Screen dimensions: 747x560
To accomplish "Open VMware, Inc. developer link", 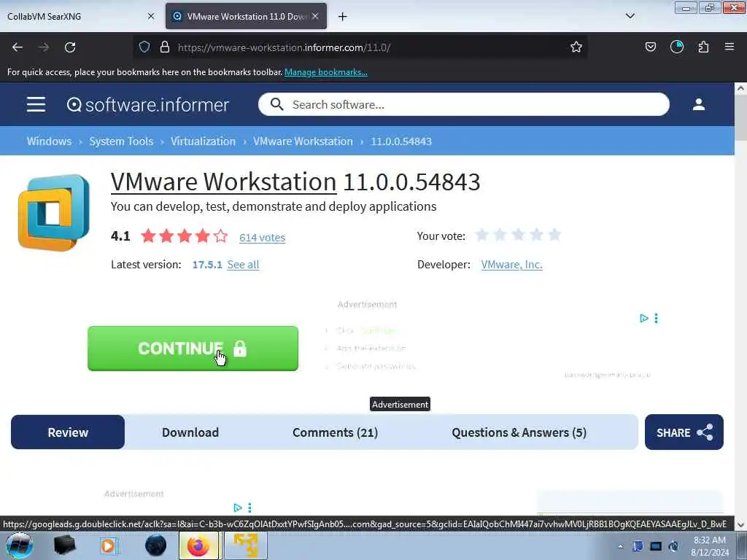I will tap(511, 265).
